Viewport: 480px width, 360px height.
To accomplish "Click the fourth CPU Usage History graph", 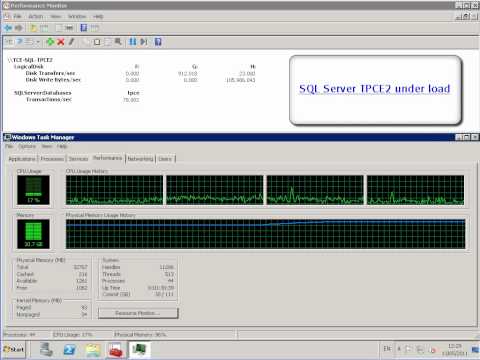I will coord(416,190).
